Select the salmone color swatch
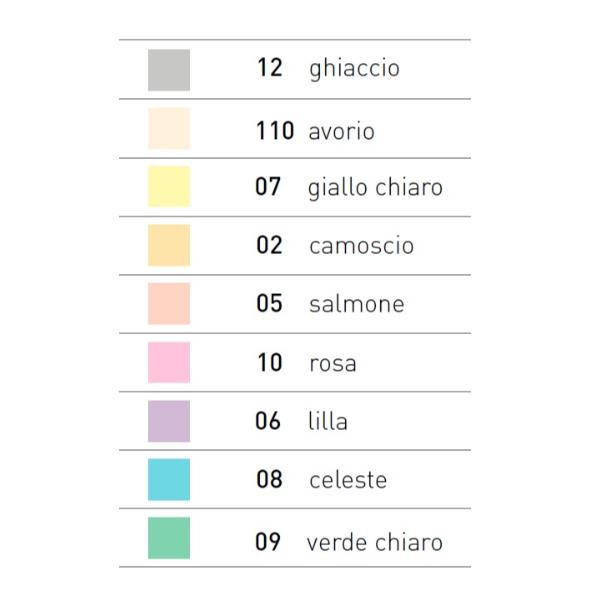 coord(169,304)
